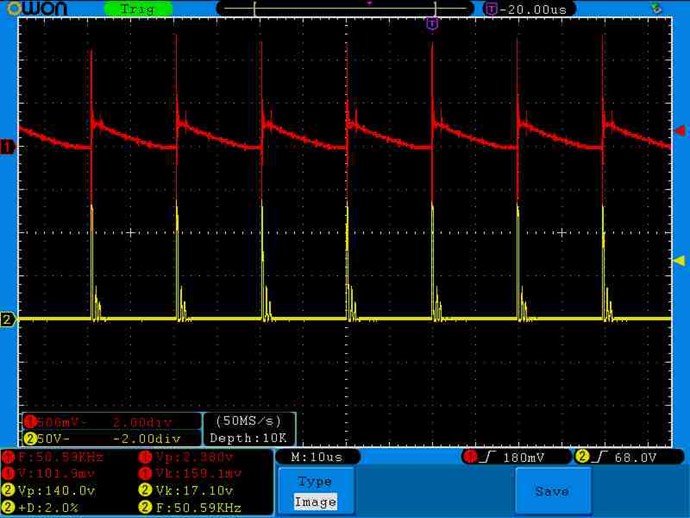Click the left white cross marker on graticule
690x518 pixels.
pyautogui.click(x=130, y=232)
